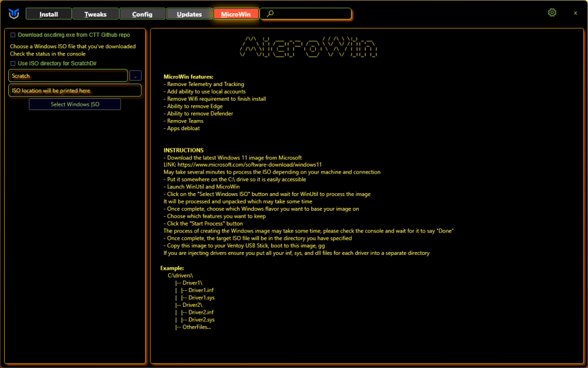Image resolution: width=588 pixels, height=368 pixels.
Task: Click the search magnifier icon
Action: point(270,14)
